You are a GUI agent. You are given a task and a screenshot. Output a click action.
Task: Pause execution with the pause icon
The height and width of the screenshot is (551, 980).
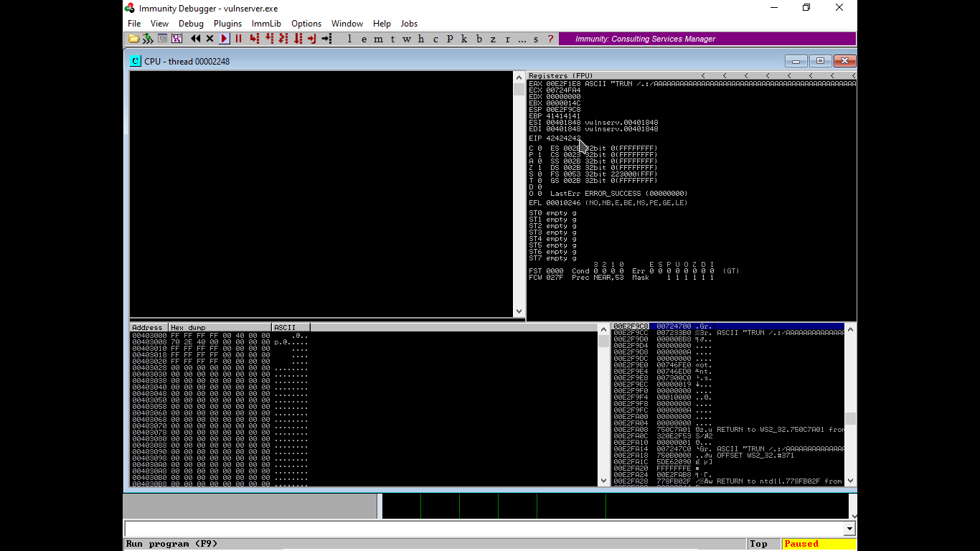click(239, 39)
